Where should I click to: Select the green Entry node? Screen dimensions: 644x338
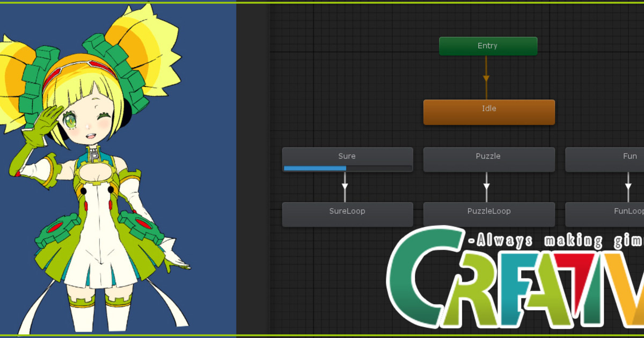pos(488,46)
